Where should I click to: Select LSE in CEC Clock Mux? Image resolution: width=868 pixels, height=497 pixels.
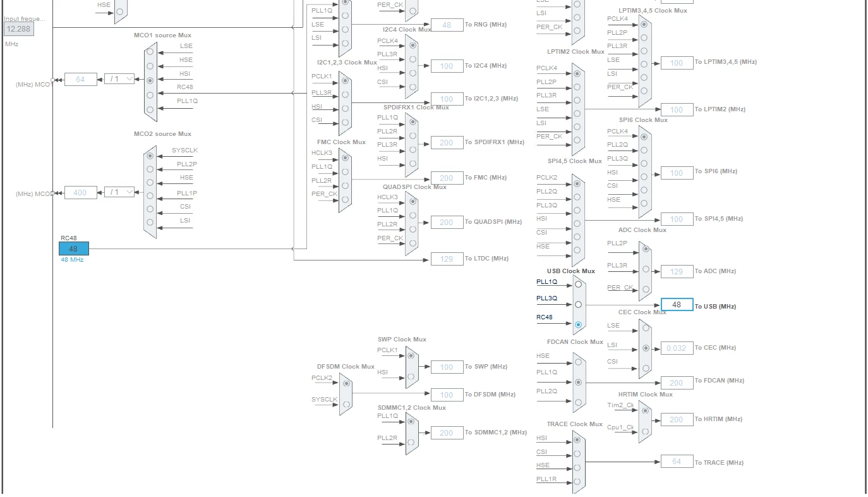[x=646, y=328]
